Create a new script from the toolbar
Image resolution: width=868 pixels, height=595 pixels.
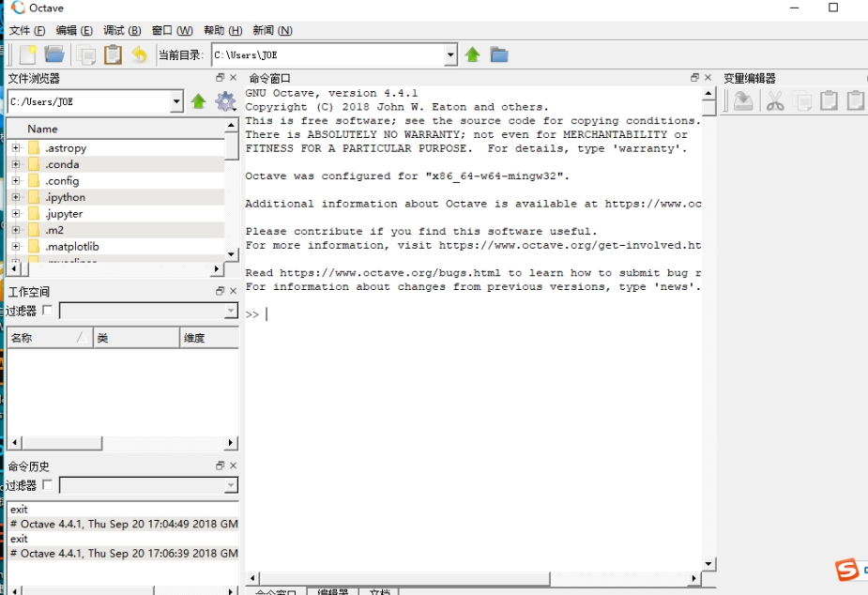27,54
